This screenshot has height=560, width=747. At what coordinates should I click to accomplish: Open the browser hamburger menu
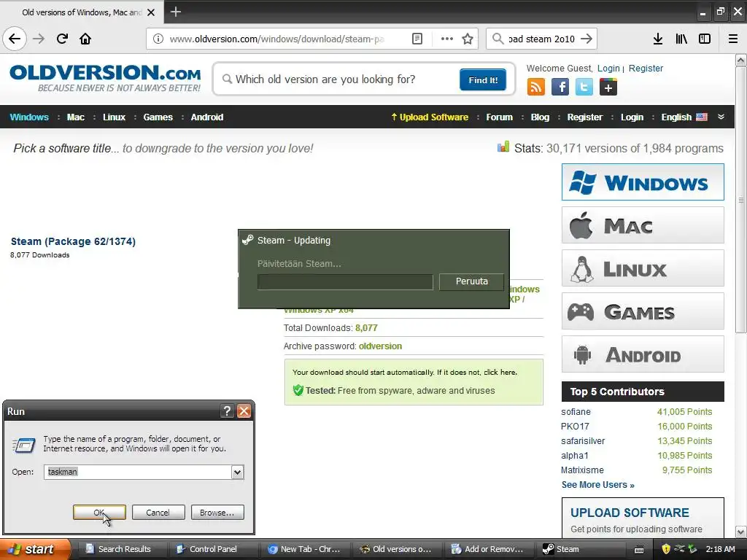point(733,39)
